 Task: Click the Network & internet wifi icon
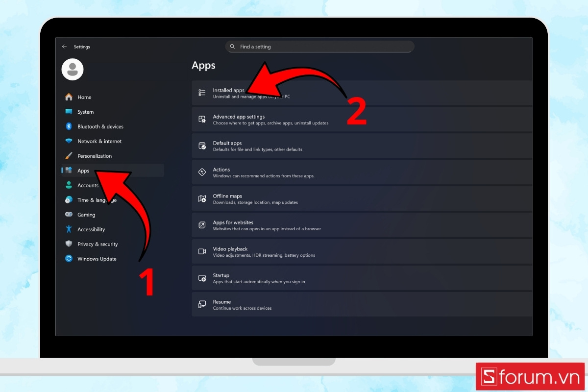(69, 141)
